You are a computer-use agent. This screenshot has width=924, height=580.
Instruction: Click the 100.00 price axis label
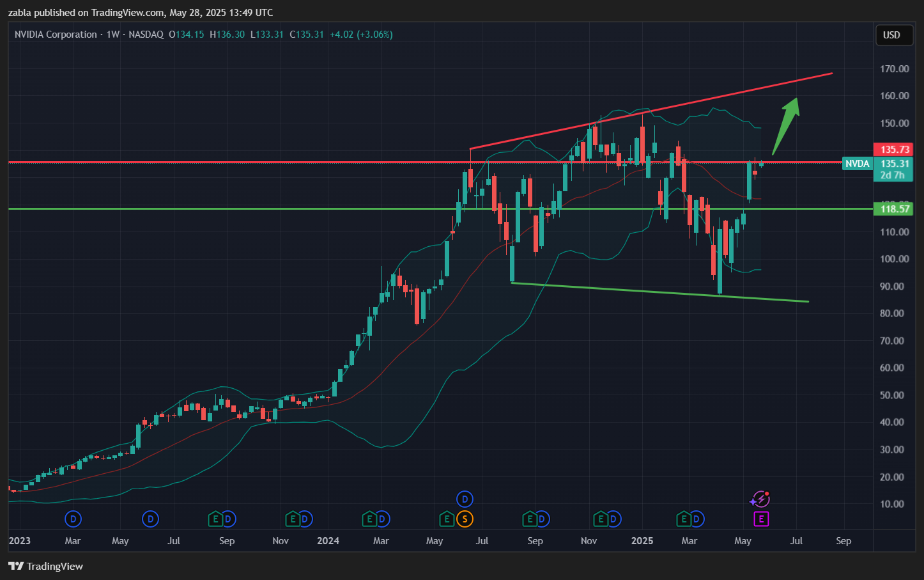pyautogui.click(x=895, y=259)
